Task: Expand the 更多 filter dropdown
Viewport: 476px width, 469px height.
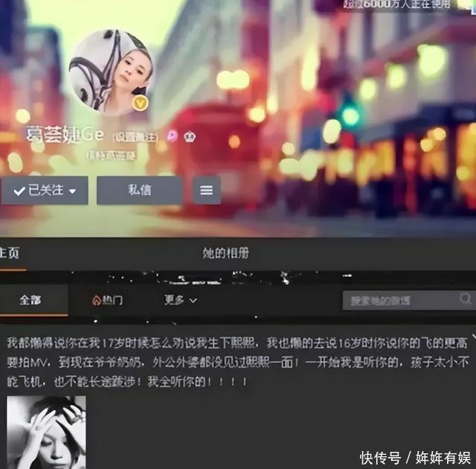Action: (x=181, y=300)
